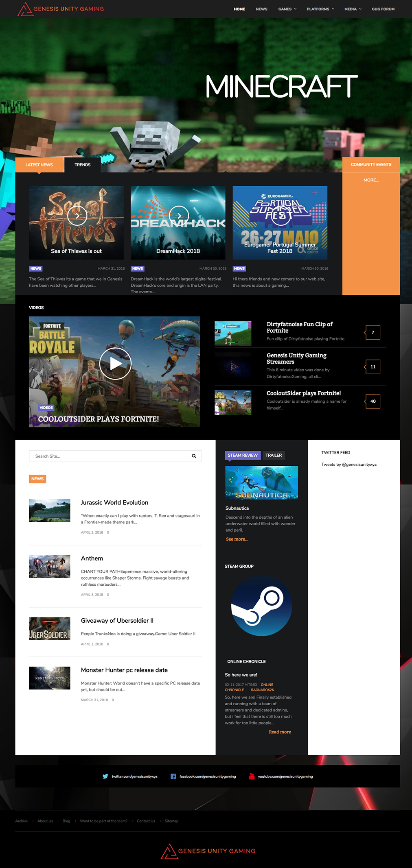Screen dimensions: 412x868
Task: Click the large Steam group logo
Action: [x=261, y=605]
